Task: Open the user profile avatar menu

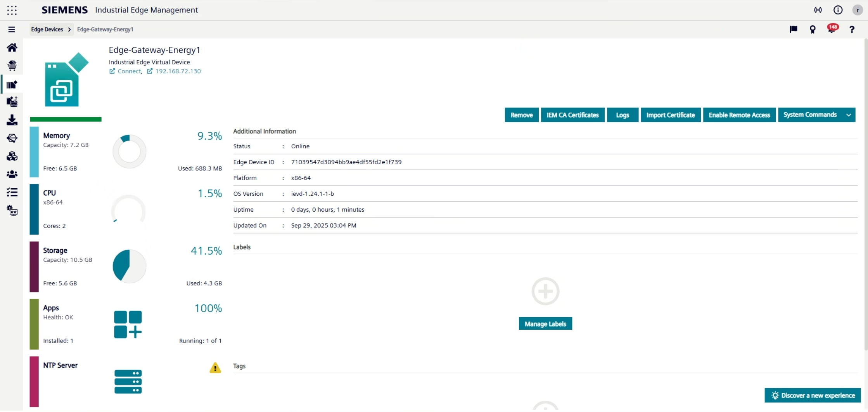Action: [857, 10]
